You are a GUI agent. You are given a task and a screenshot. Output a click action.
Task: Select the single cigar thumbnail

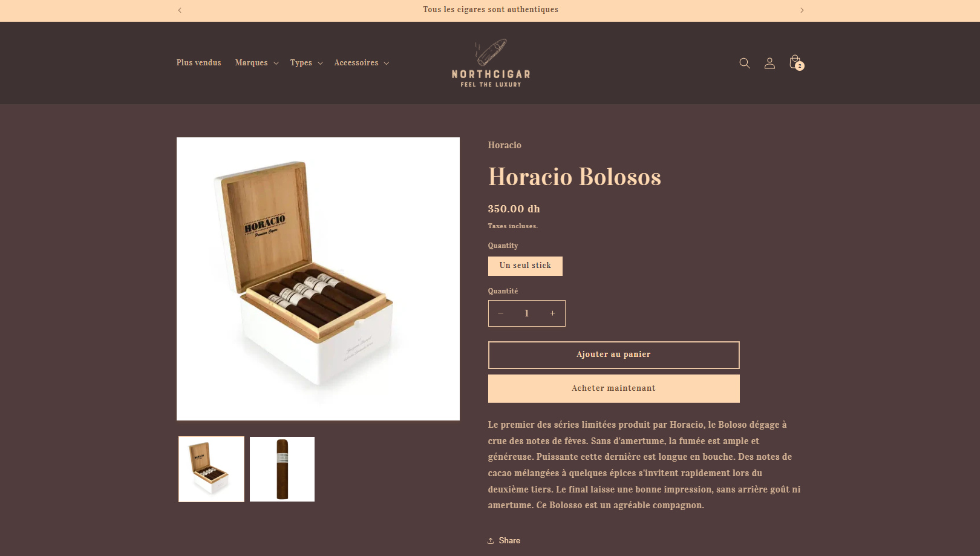tap(282, 469)
